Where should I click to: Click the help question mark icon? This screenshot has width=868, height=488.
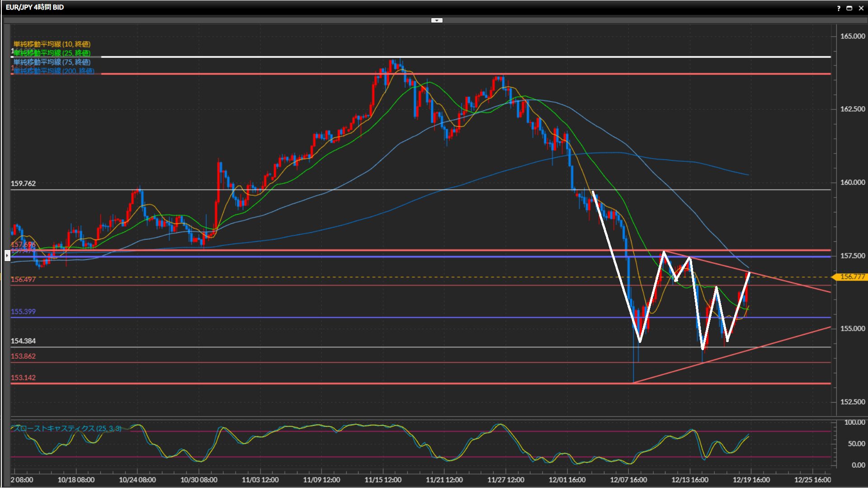click(839, 8)
